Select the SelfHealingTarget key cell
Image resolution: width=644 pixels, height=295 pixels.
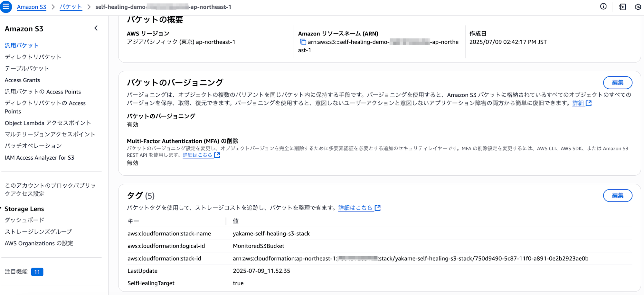151,283
